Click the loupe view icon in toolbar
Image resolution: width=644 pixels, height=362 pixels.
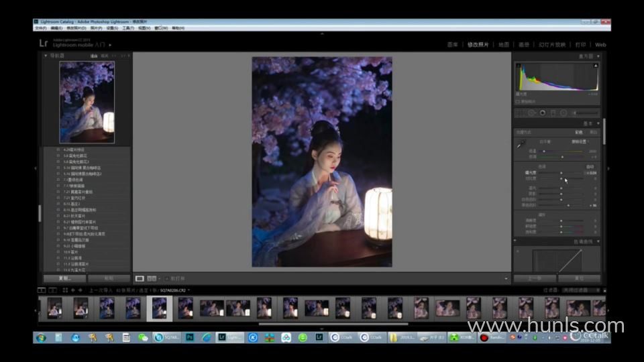pos(140,279)
